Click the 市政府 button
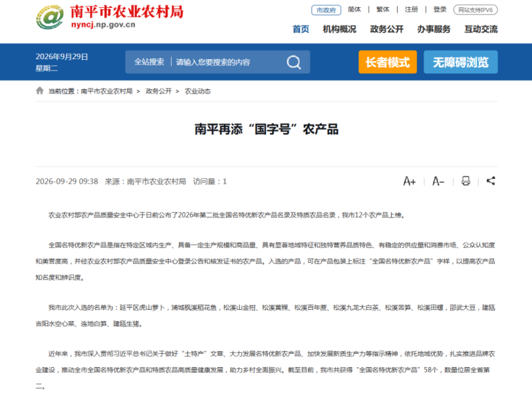532x405 pixels. click(326, 10)
